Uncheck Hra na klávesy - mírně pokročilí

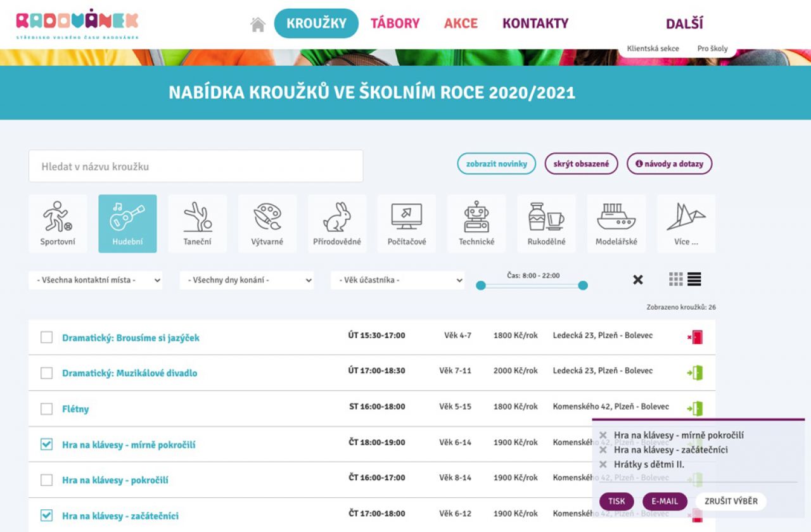pos(46,445)
